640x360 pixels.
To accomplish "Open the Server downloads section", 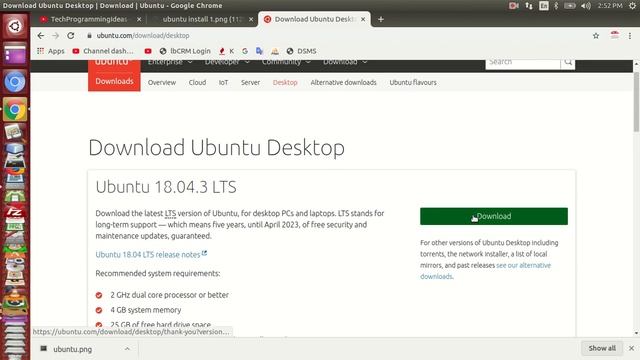I will coord(250,82).
